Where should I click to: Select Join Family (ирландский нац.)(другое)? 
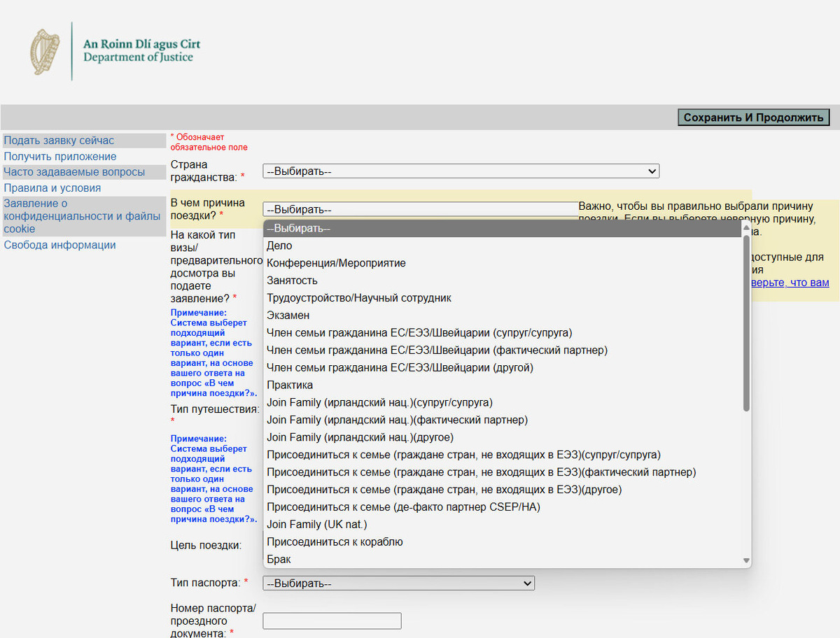pos(503,438)
